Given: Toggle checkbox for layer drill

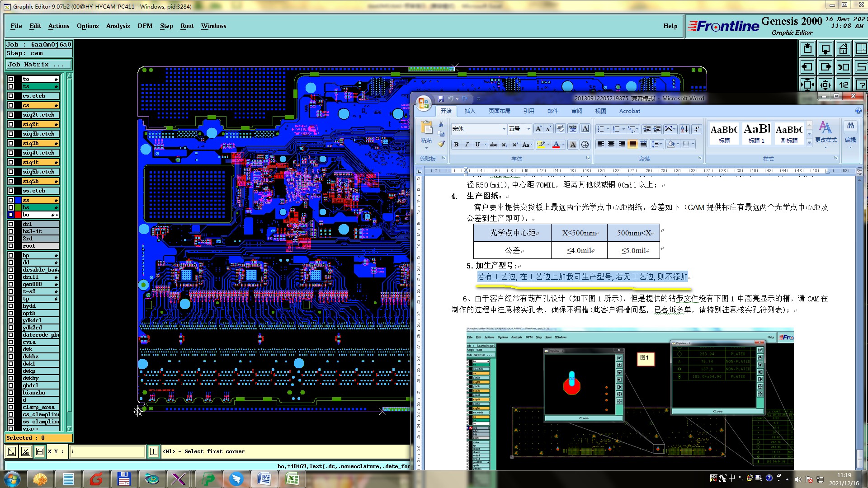Looking at the screenshot, I should (x=11, y=277).
